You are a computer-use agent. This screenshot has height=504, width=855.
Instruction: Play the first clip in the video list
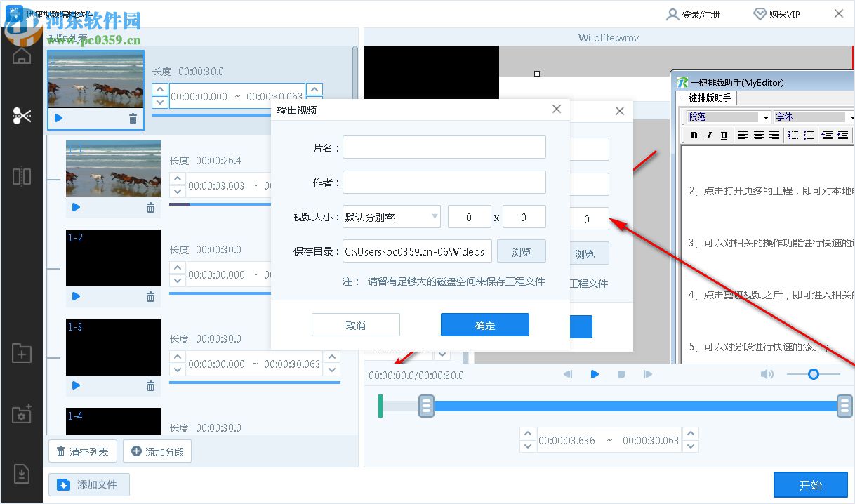coord(58,118)
